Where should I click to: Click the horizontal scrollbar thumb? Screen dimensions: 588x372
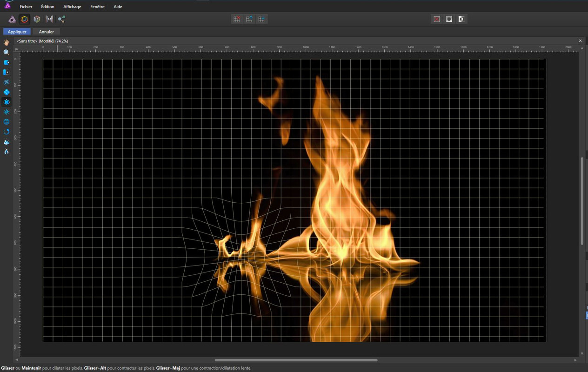click(296, 360)
